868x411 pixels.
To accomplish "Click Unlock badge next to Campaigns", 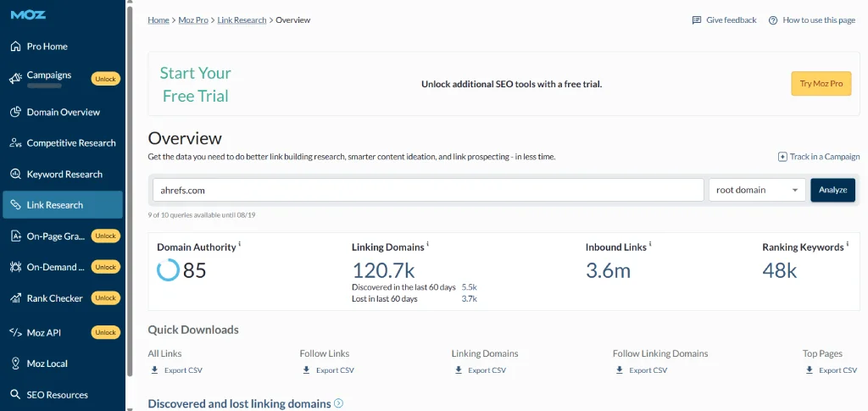I will coord(106,79).
